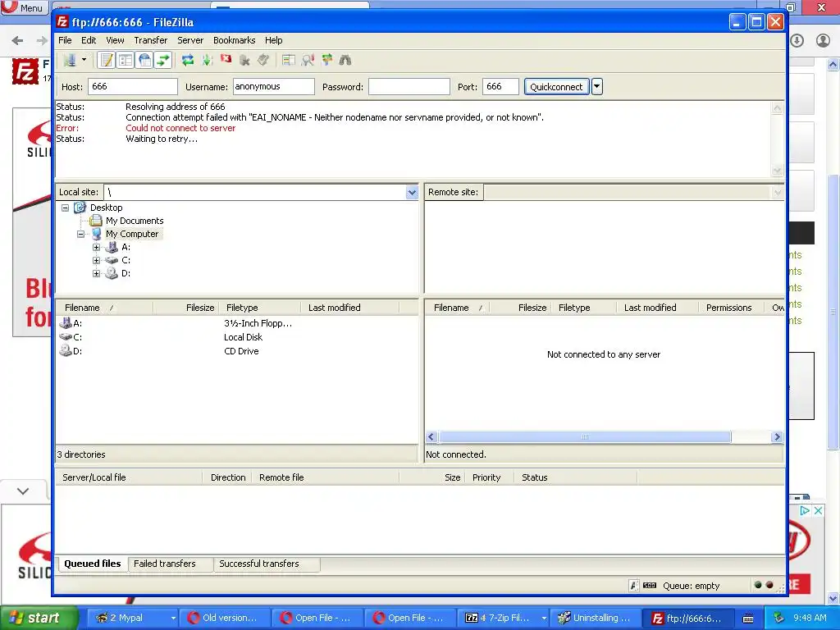Viewport: 840px width, 630px height.
Task: Open the Transfer menu
Action: click(x=151, y=40)
